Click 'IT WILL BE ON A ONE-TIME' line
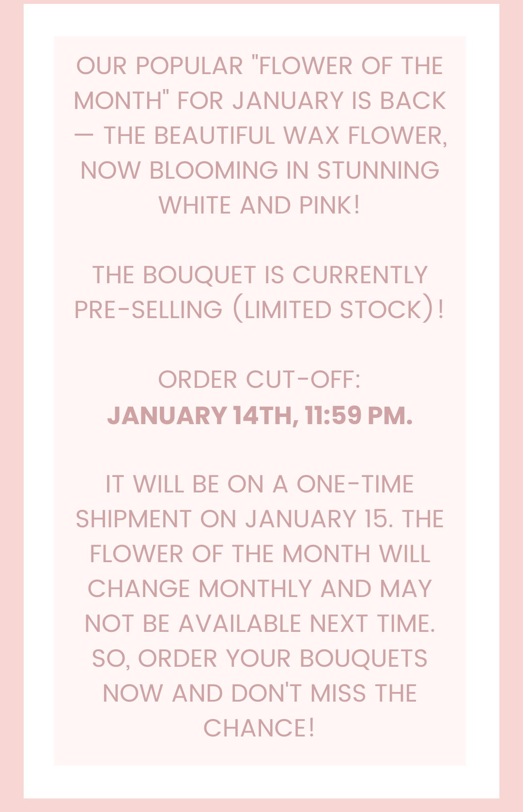523x812 pixels. [260, 484]
